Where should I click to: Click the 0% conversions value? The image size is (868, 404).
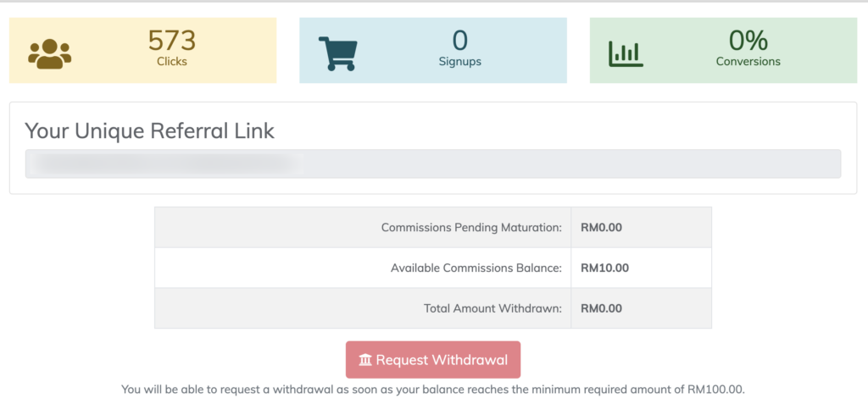[748, 40]
